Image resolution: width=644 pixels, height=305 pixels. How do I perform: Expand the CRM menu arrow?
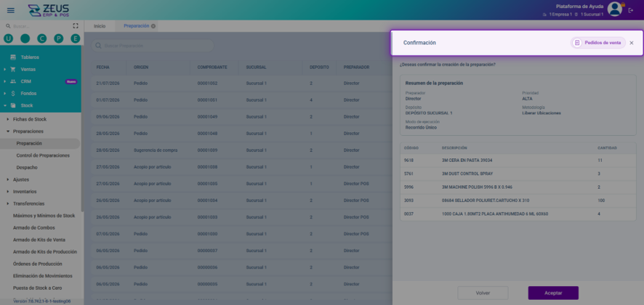point(4,81)
